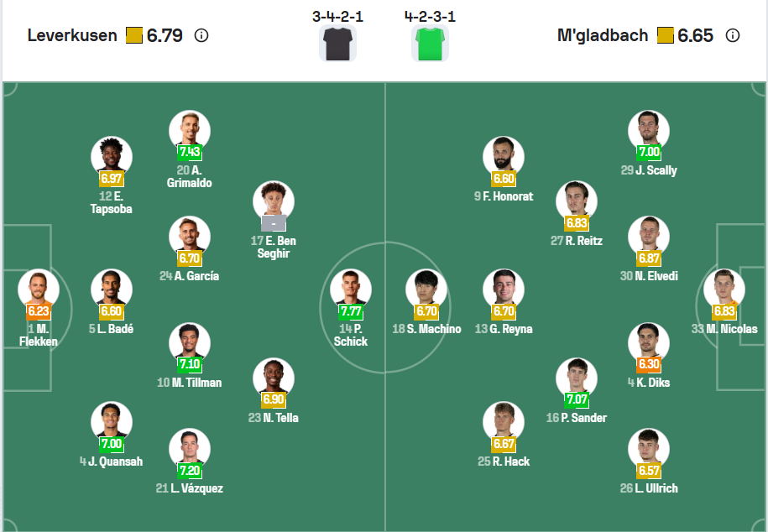Select goalkeeper M. Nicolas's avatar

pos(724,290)
